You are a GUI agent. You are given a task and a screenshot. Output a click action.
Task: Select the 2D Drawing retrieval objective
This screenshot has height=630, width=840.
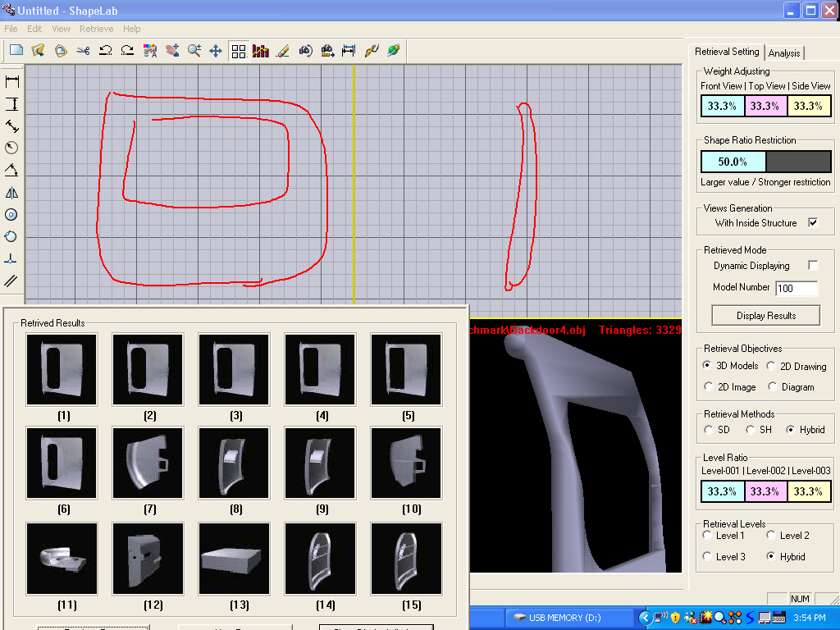771,366
